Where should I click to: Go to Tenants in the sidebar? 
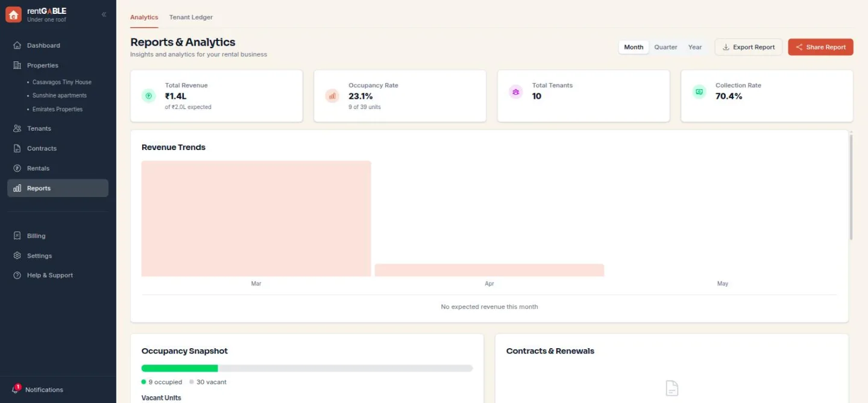tap(39, 128)
